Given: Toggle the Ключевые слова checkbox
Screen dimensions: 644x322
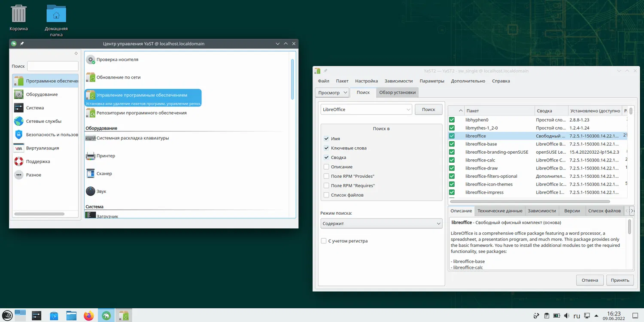Looking at the screenshot, I should click(327, 148).
